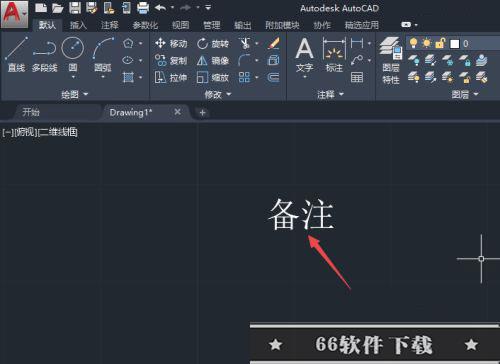Select the Arc (圆弧) tool
The image size is (500, 364).
103,57
